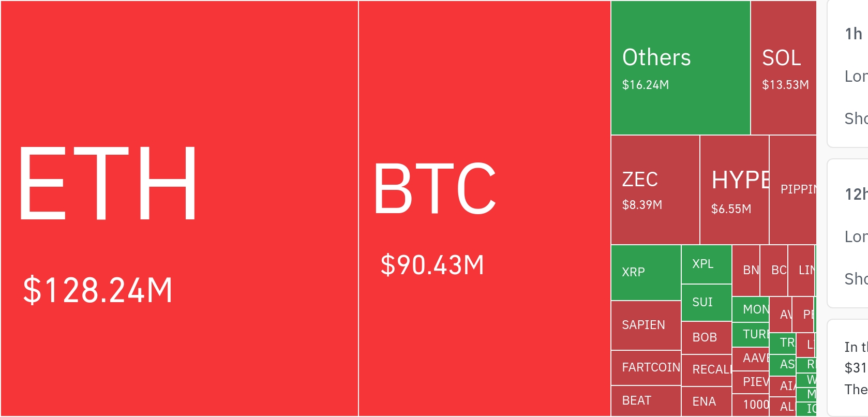868x417 pixels.
Task: Select the SUI tile
Action: (x=706, y=302)
